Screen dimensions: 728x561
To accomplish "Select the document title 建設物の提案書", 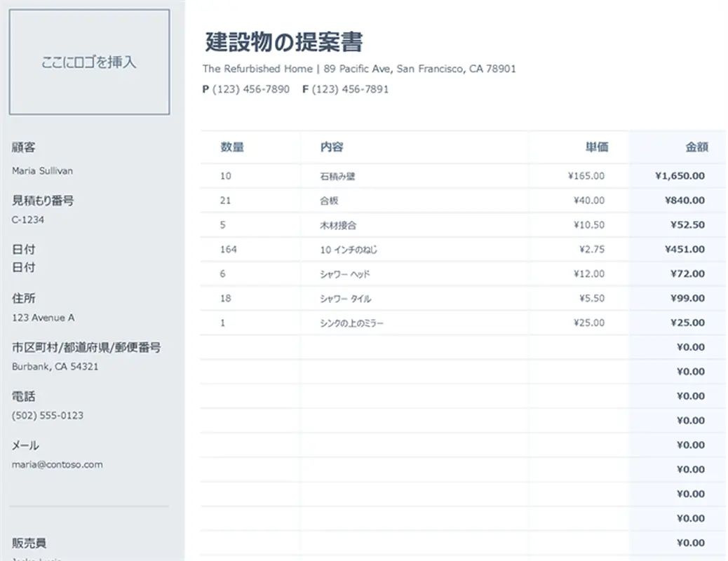I will point(283,41).
